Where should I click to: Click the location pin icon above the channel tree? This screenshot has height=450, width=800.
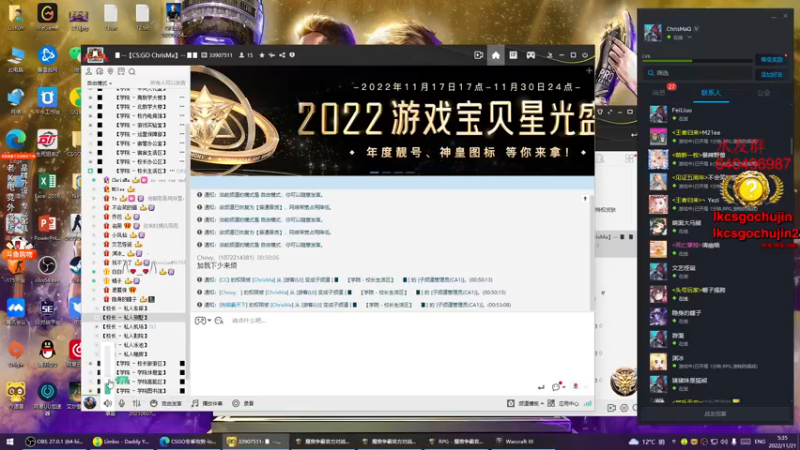(x=110, y=71)
